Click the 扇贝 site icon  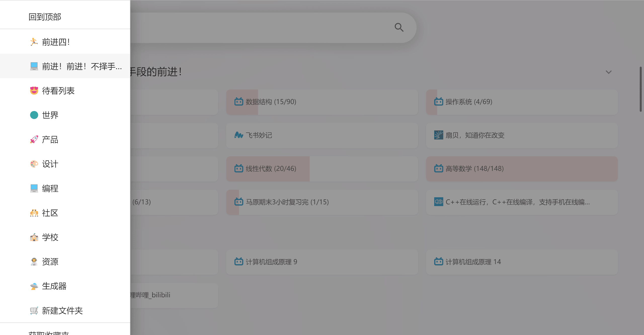click(438, 135)
